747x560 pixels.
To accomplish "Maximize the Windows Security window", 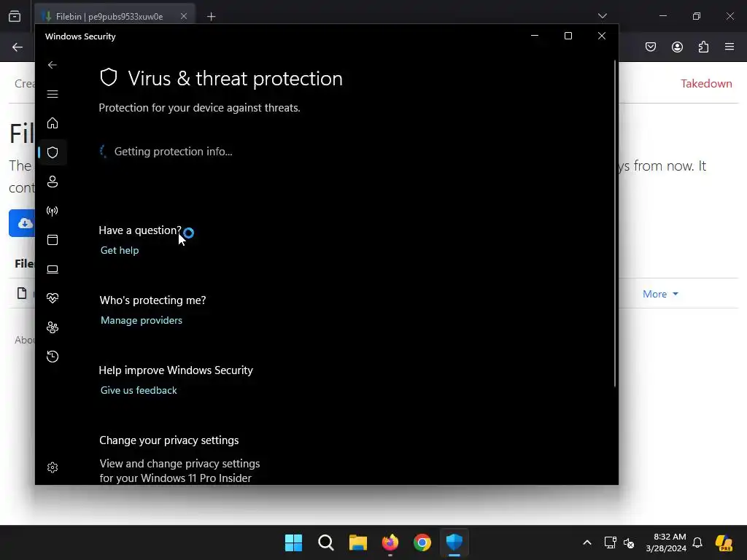I will pyautogui.click(x=568, y=36).
